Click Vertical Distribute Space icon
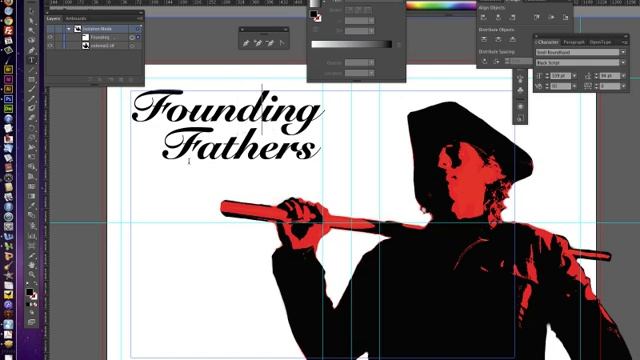The height and width of the screenshot is (360, 640). point(484,61)
